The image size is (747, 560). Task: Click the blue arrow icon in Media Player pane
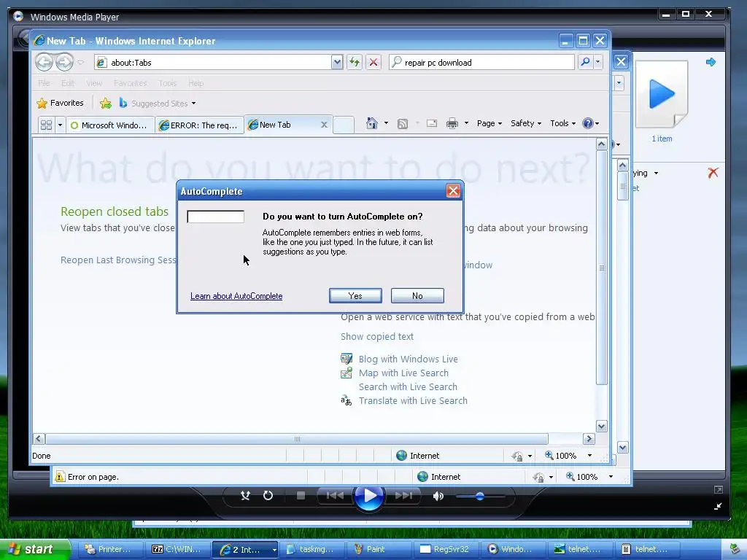[x=711, y=62]
